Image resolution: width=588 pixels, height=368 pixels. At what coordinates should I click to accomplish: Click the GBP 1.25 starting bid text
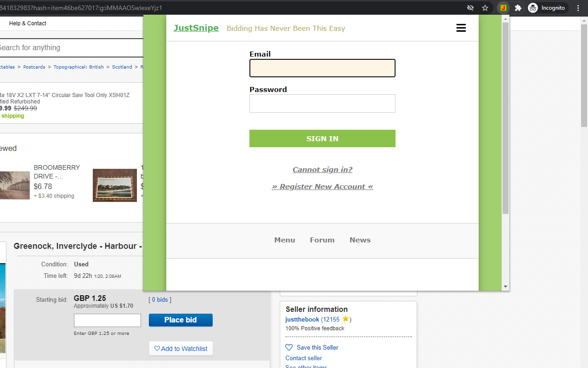pos(90,298)
